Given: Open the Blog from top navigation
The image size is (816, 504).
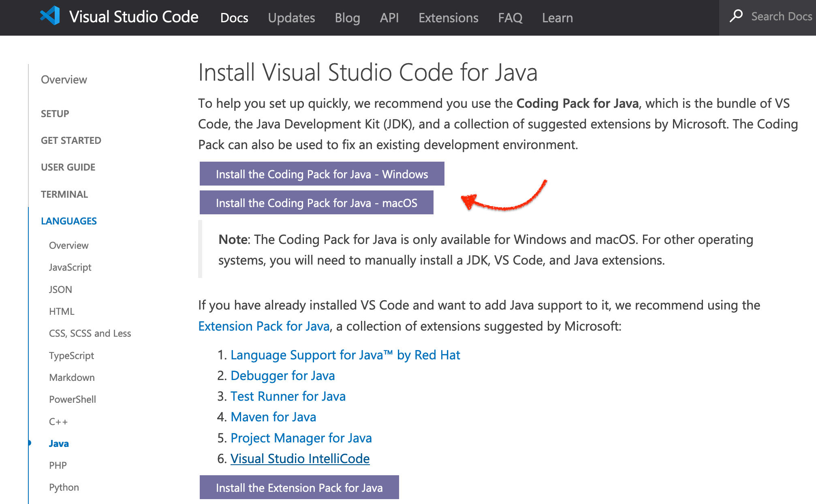Looking at the screenshot, I should (x=347, y=18).
